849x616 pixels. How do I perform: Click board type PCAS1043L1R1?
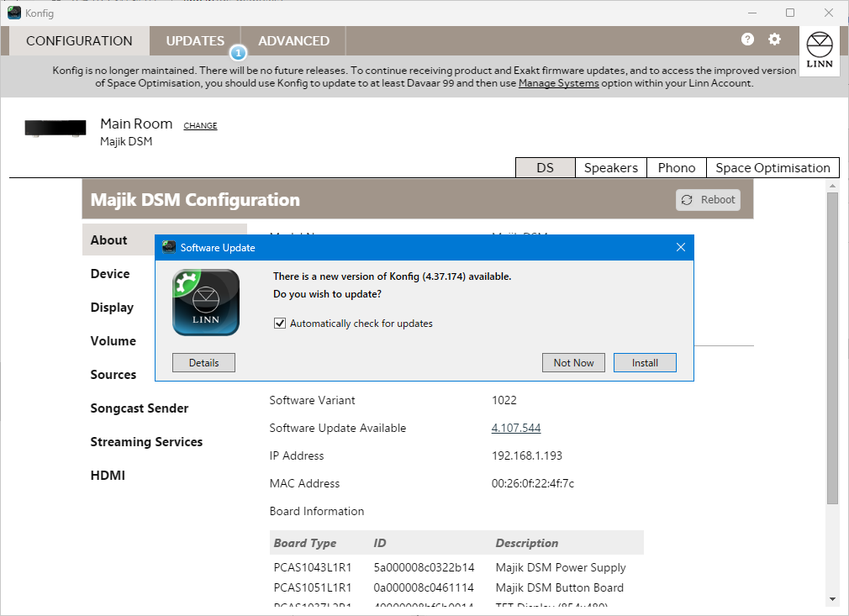point(313,567)
